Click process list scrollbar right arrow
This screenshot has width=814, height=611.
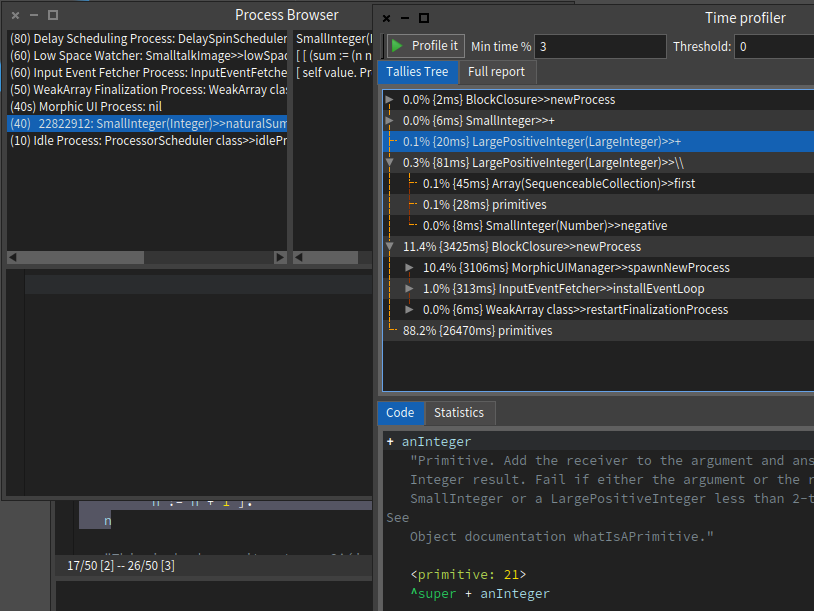pos(280,257)
